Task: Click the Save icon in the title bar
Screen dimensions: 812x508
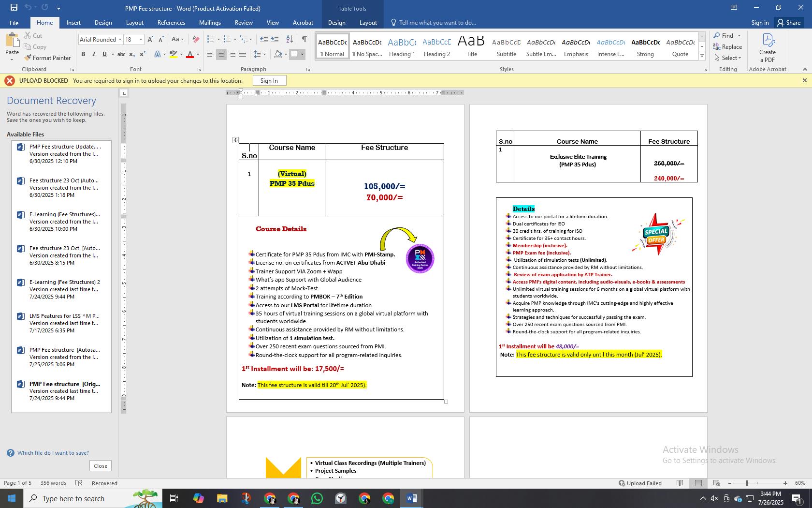Action: pos(14,7)
